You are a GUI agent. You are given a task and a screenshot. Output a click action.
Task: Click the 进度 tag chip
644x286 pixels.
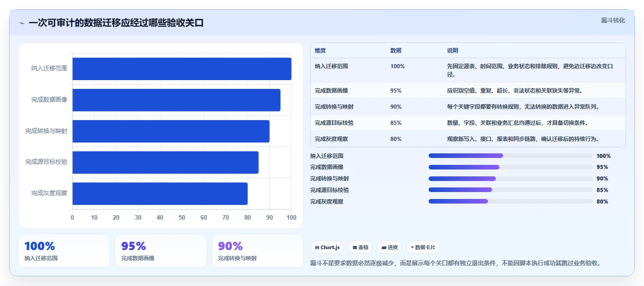389,247
